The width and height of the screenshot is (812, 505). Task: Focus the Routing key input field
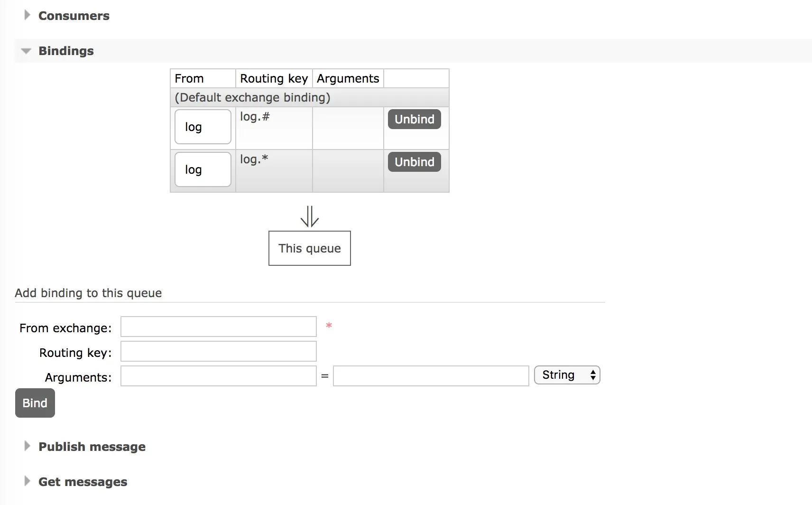point(218,351)
